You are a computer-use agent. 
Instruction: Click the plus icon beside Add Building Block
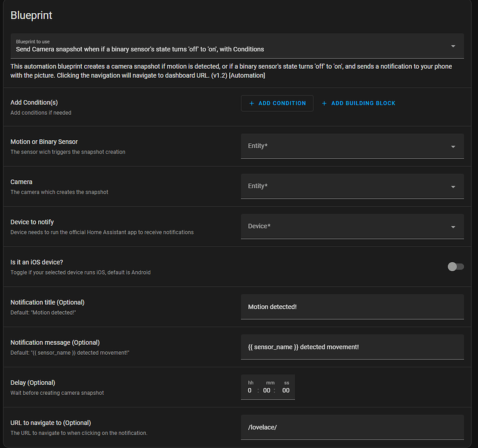tap(324, 103)
